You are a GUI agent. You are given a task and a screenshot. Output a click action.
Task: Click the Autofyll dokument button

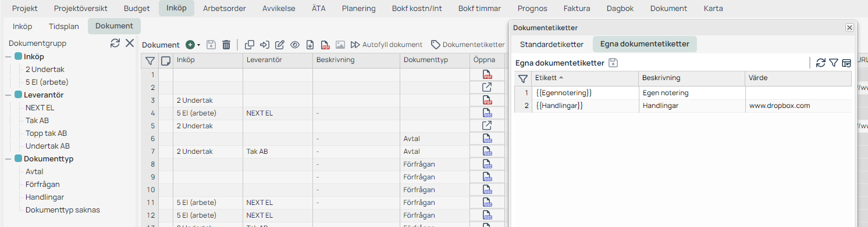(386, 45)
